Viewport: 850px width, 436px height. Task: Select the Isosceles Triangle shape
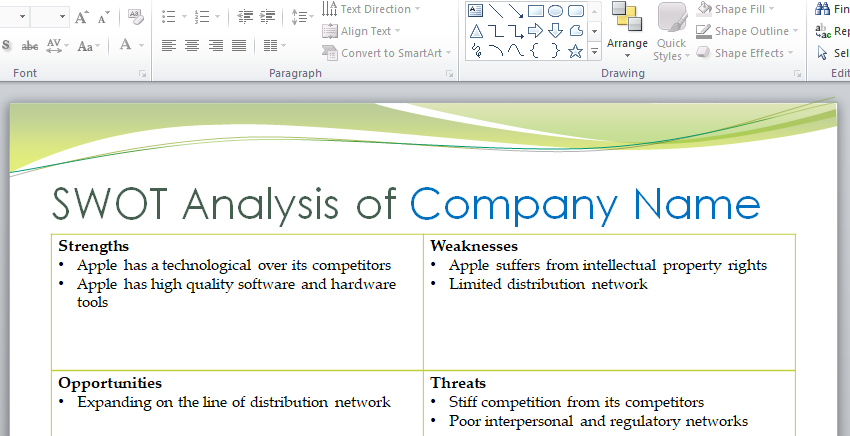click(x=476, y=31)
